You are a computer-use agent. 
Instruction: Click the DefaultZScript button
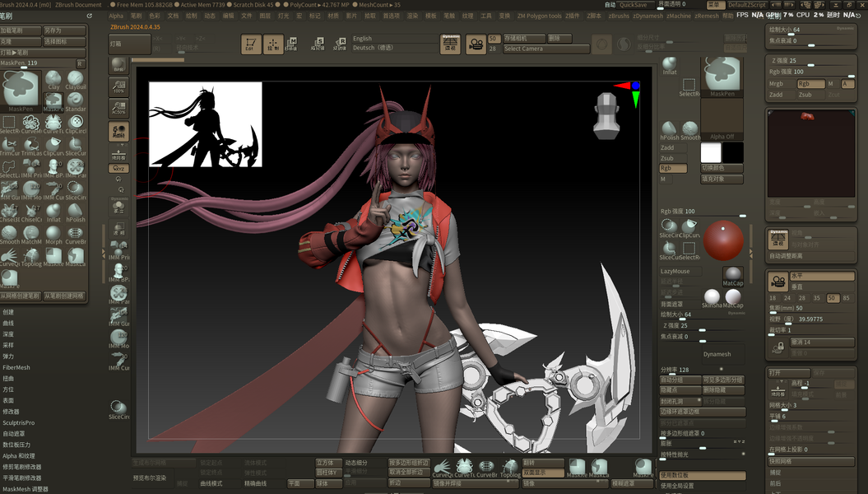point(746,4)
